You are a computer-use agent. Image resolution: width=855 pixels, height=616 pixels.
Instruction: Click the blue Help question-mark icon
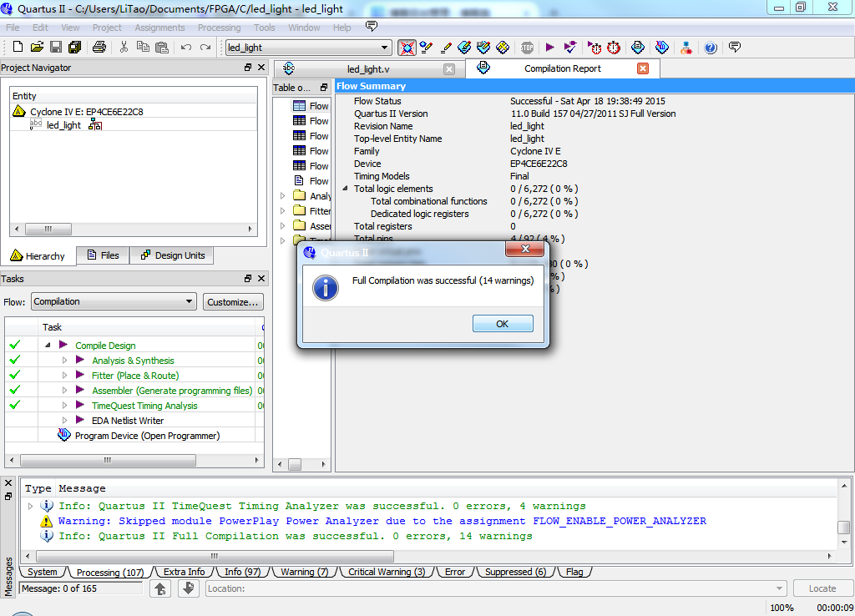[710, 48]
